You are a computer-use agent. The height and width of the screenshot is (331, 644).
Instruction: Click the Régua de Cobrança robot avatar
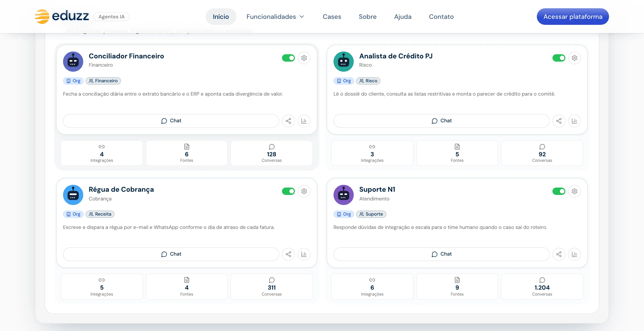73,195
